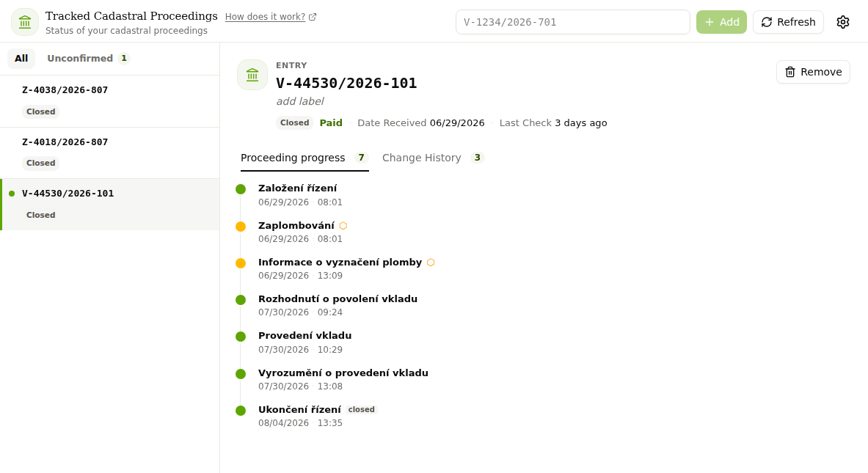Open the settings gear icon

[842, 22]
